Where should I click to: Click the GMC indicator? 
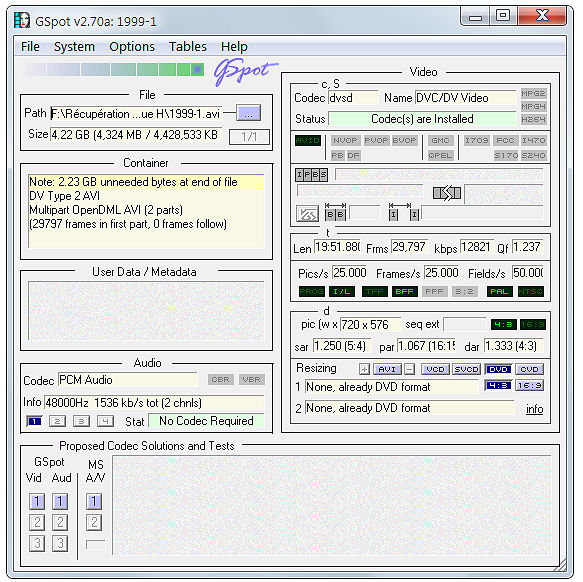440,140
